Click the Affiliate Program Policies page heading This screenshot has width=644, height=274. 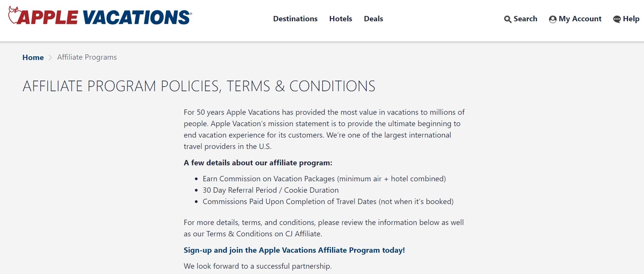coord(199,86)
